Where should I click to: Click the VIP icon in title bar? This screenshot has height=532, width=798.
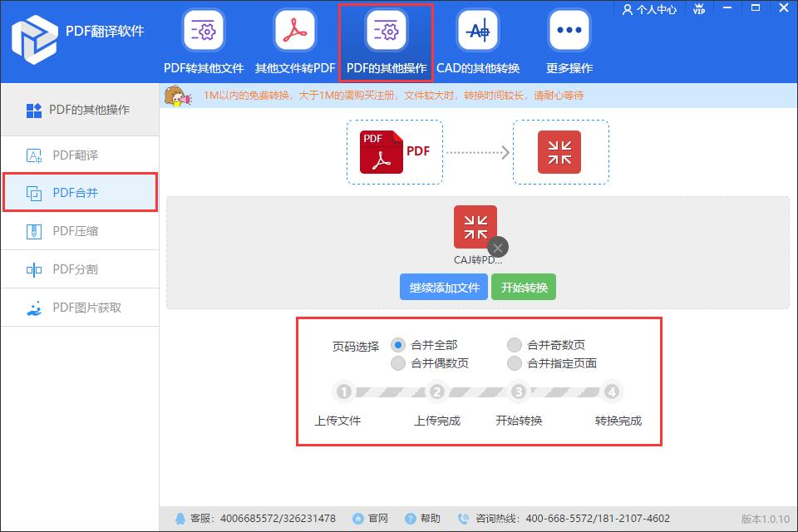coord(699,10)
